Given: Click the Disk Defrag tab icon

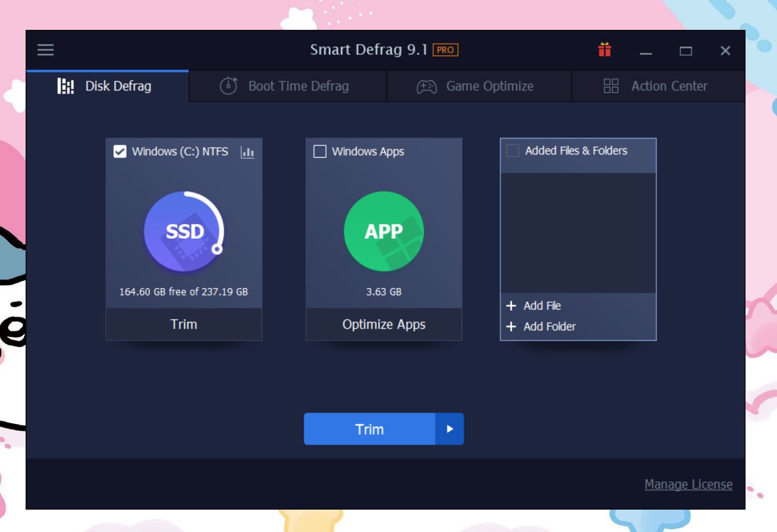Looking at the screenshot, I should click(x=66, y=86).
